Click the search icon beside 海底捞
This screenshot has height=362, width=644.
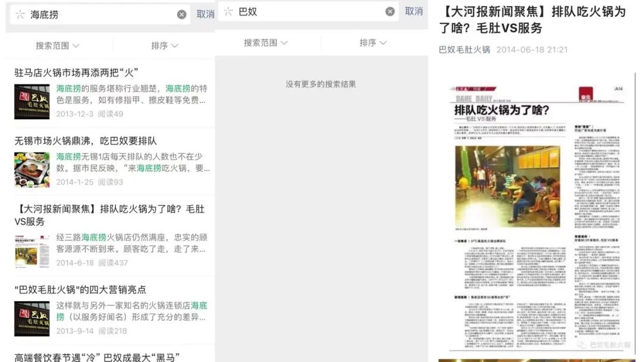coord(20,14)
